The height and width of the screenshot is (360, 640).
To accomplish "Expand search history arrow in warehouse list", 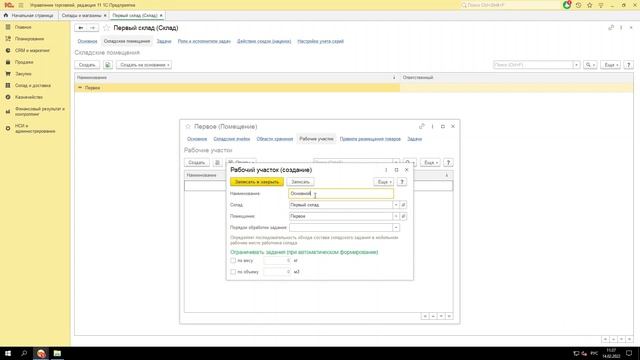I will tap(577, 65).
